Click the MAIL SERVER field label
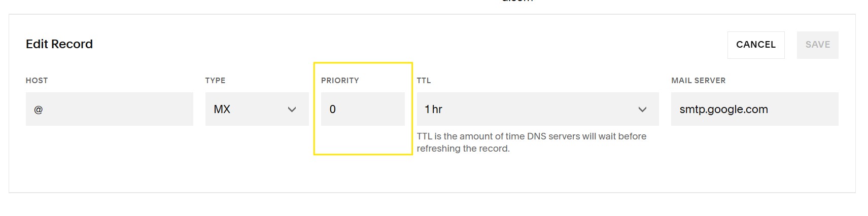Image resolution: width=868 pixels, height=216 pixels. tap(698, 81)
